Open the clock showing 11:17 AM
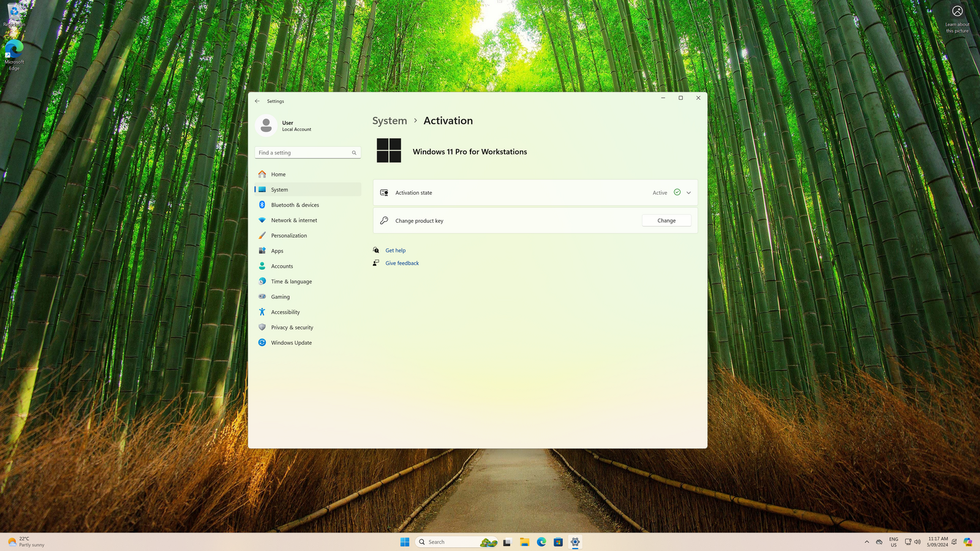 [x=937, y=542]
